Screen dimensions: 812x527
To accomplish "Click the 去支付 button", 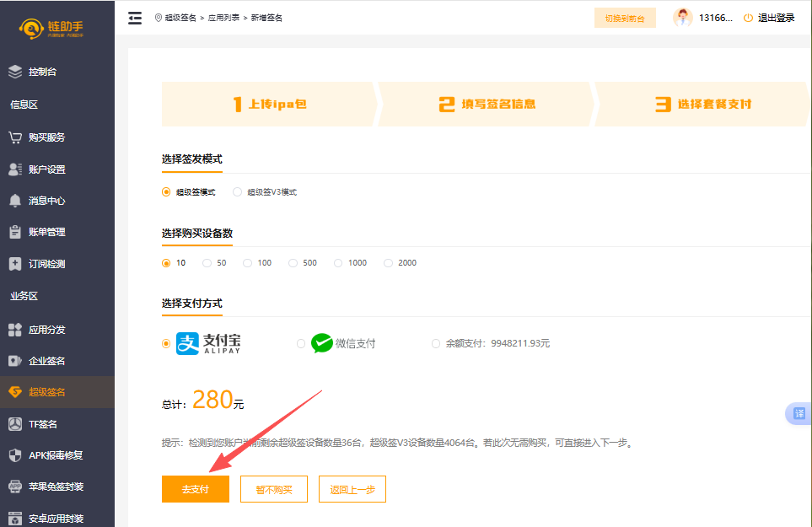I will (195, 489).
